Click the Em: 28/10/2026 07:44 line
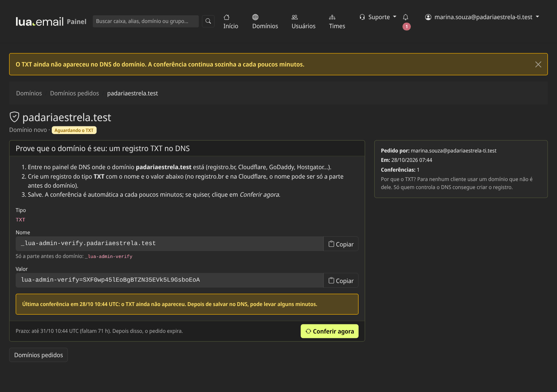The height and width of the screenshot is (392, 557). [406, 160]
